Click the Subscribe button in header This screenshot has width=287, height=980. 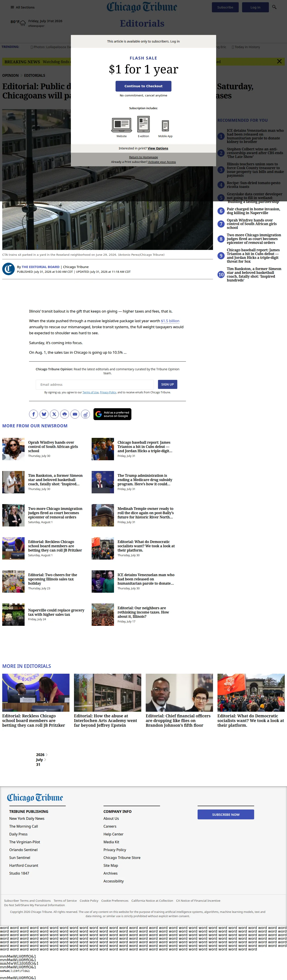click(x=225, y=7)
